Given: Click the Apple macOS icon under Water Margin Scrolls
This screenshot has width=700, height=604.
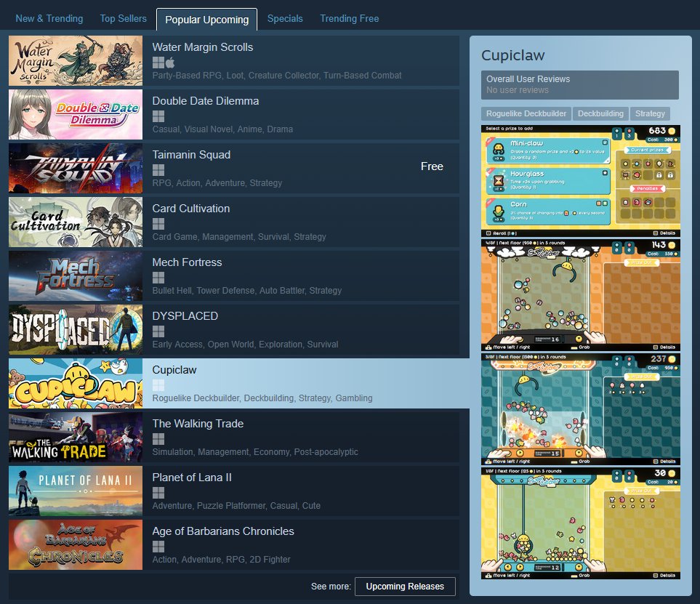Looking at the screenshot, I should [170, 63].
